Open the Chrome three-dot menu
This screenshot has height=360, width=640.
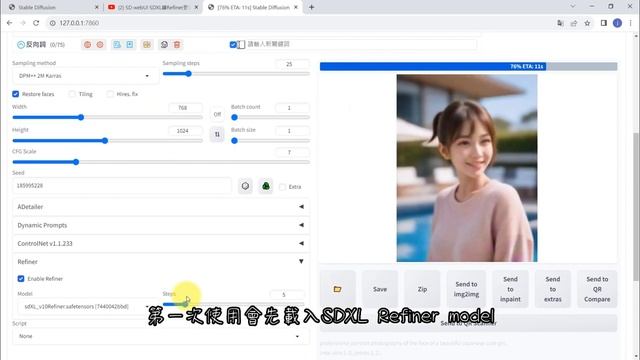(x=631, y=23)
